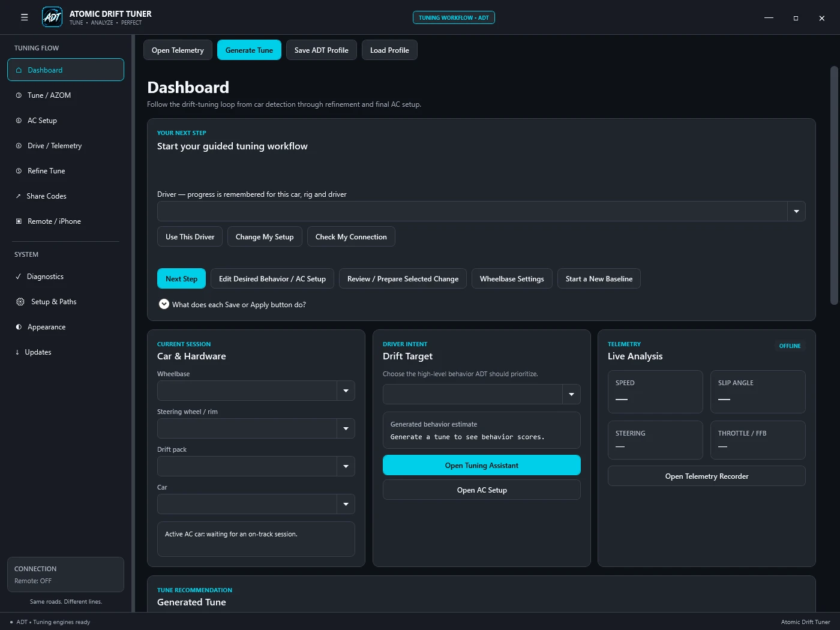This screenshot has height=630, width=840.
Task: Open Appearance settings
Action: click(65, 327)
